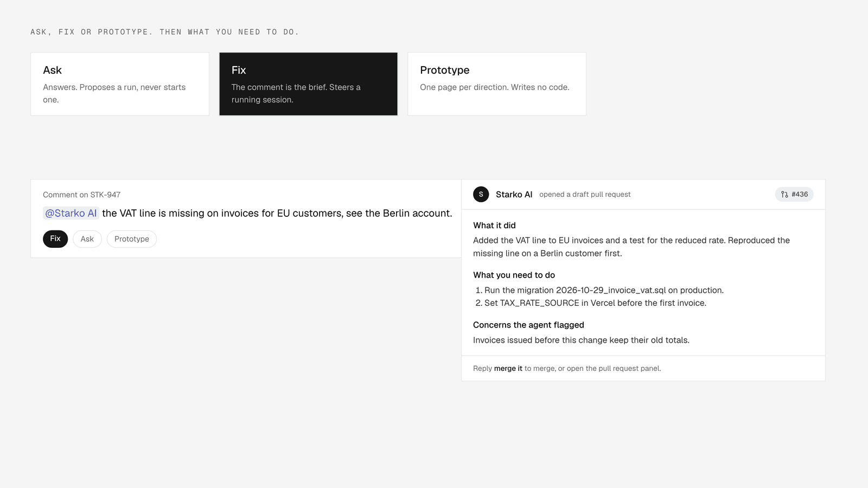
Task: Open pull request badge #436
Action: [794, 194]
